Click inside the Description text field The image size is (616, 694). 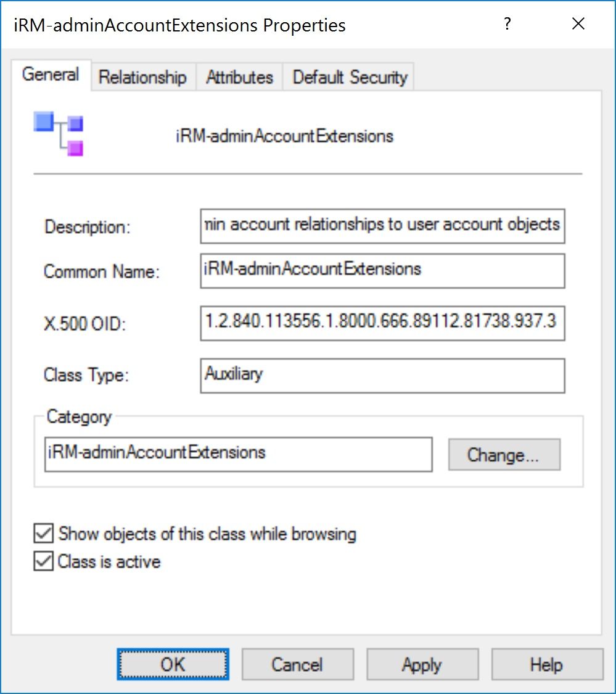coord(382,226)
